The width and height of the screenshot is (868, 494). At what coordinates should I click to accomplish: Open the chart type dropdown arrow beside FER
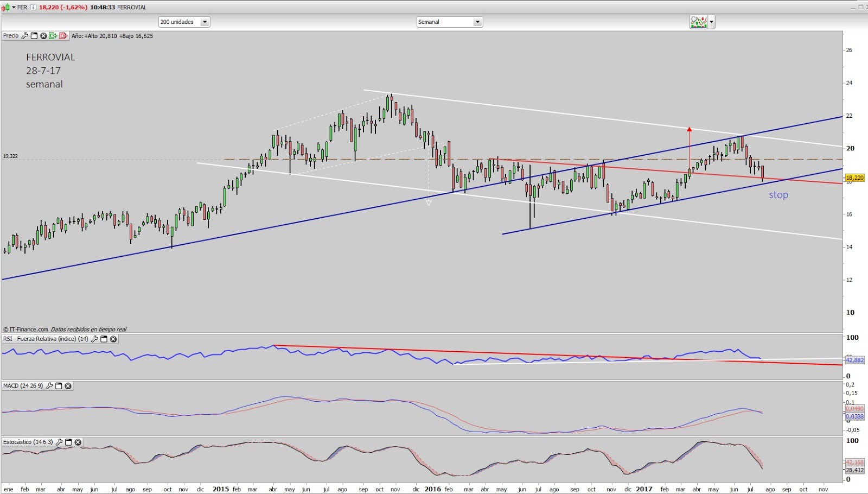pos(14,8)
